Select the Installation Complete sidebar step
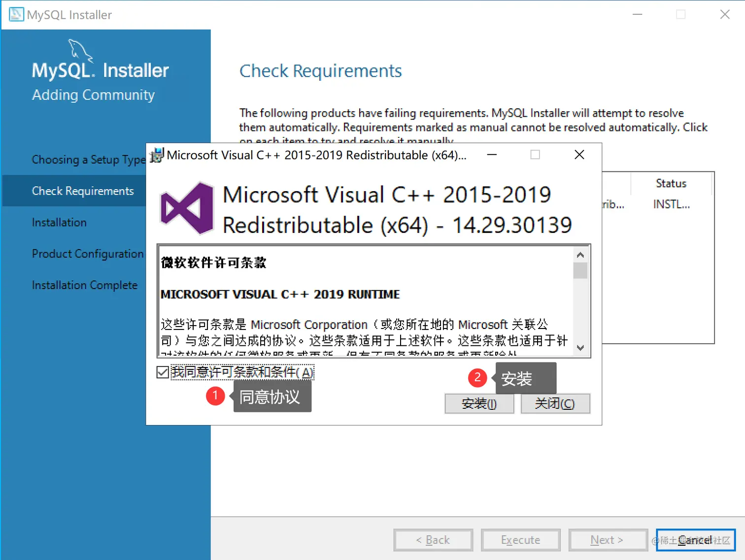Viewport: 745px width, 560px height. pyautogui.click(x=85, y=285)
